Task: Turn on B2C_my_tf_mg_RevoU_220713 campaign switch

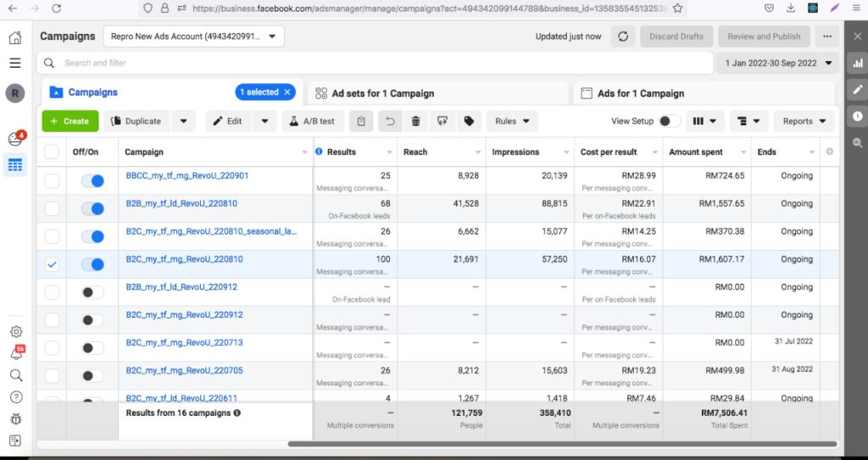Action: [x=92, y=348]
